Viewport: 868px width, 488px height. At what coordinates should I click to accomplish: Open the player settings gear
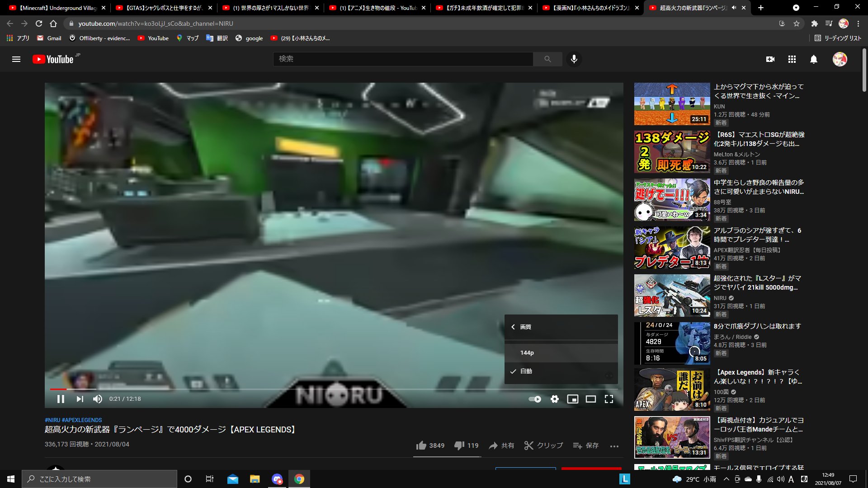point(554,399)
